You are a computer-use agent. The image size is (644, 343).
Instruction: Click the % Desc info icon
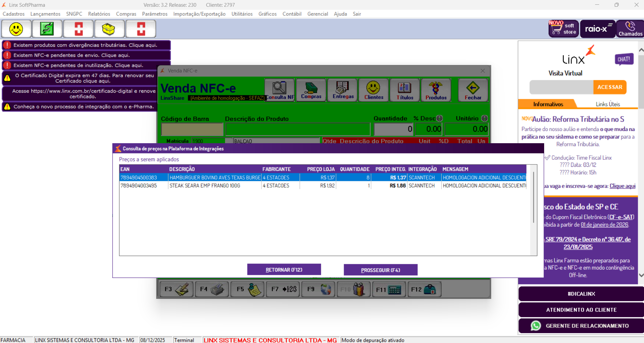point(439,118)
